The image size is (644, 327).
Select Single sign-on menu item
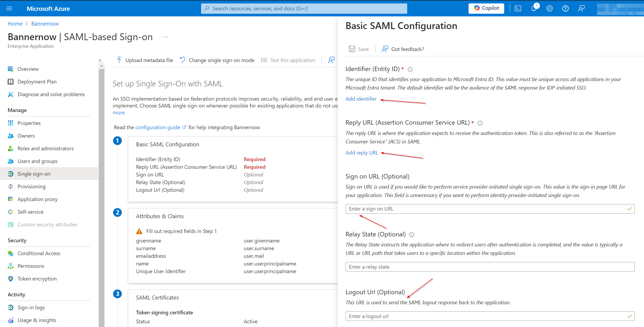pos(49,174)
